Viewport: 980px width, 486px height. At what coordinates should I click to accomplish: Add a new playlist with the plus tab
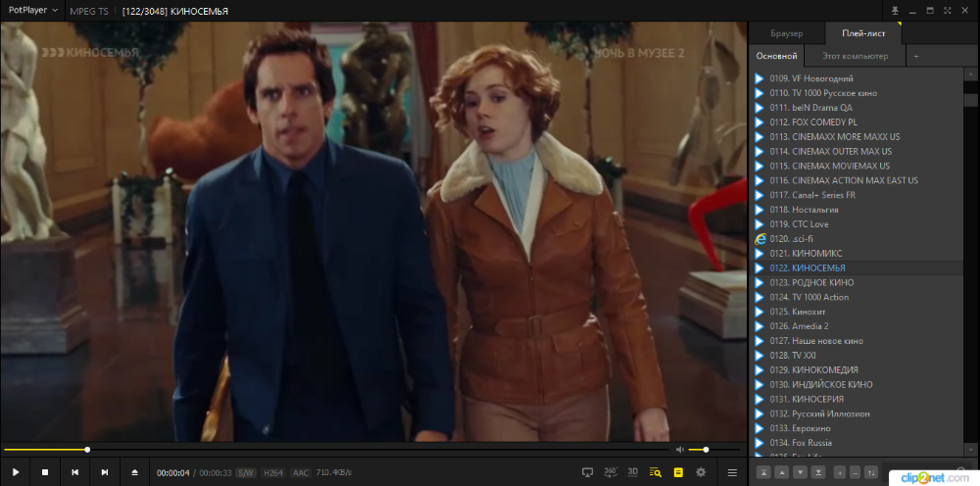(x=915, y=56)
